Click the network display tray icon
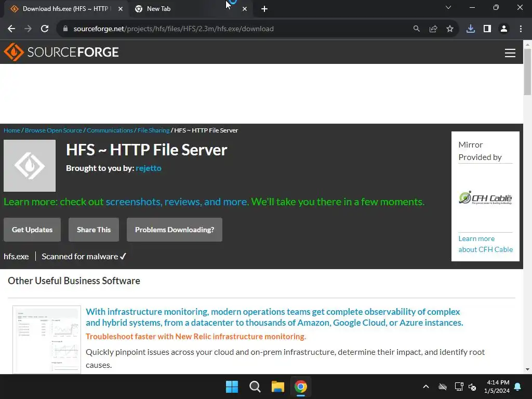Screen dimensions: 532x399 pyautogui.click(x=459, y=387)
